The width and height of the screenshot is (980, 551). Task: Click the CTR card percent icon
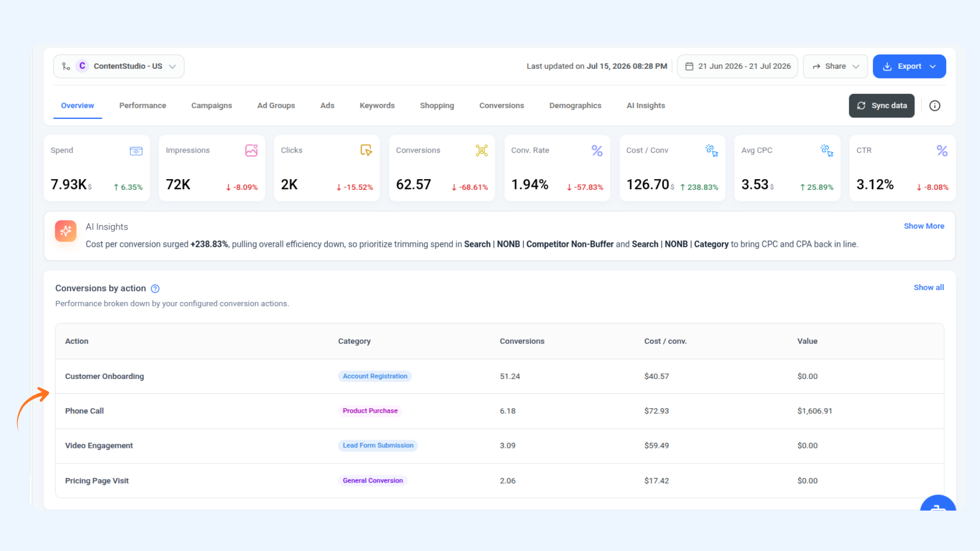coord(942,151)
